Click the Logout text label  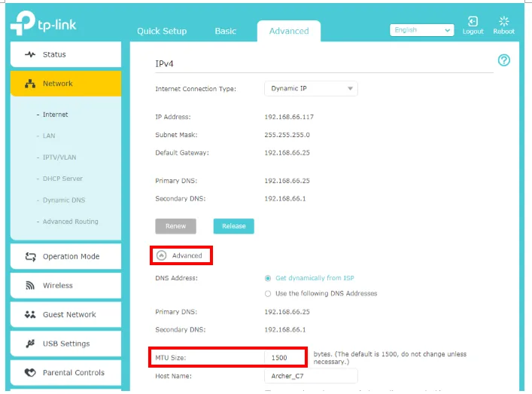473,32
